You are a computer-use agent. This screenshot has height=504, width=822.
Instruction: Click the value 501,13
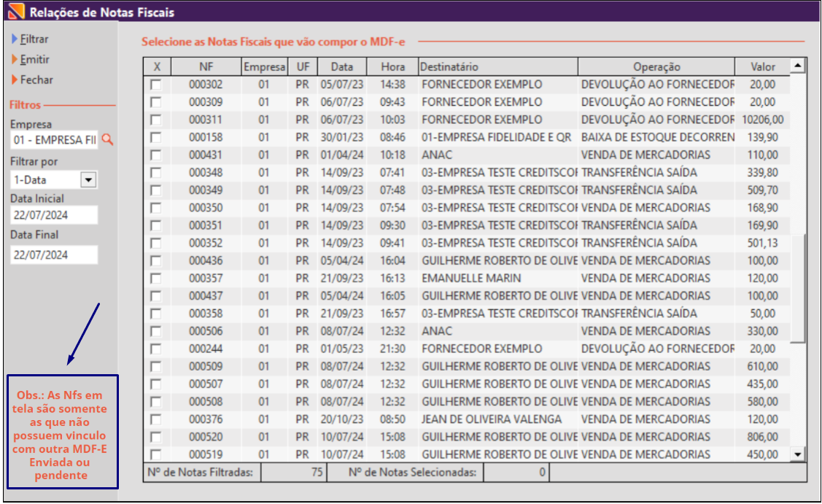pos(763,244)
